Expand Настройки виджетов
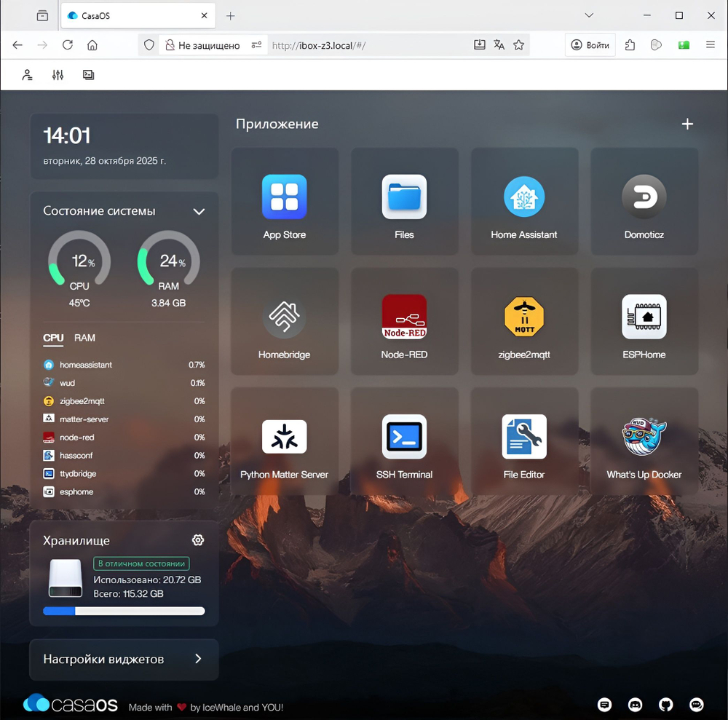Viewport: 728px width, 720px height. coord(124,660)
